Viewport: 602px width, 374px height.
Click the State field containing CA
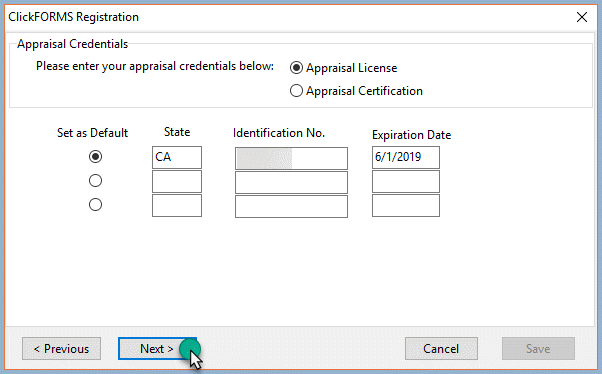177,157
